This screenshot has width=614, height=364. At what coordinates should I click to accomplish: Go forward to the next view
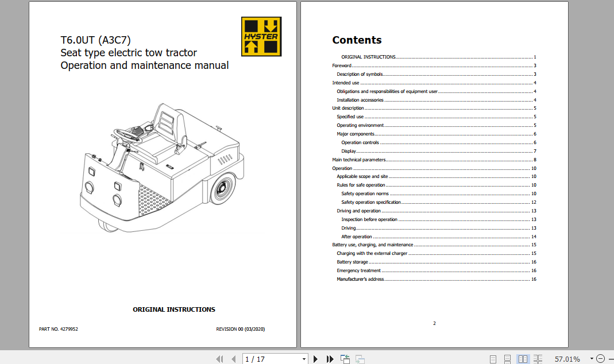360,359
